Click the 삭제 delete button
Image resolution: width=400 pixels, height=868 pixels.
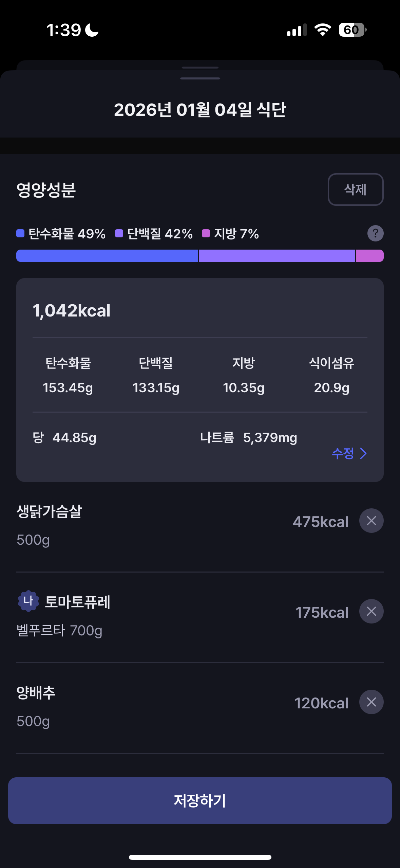tap(356, 189)
